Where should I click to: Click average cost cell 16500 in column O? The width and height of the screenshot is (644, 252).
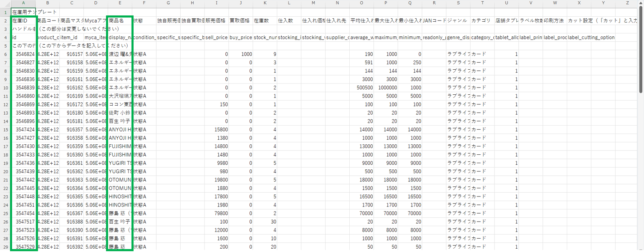(x=361, y=197)
